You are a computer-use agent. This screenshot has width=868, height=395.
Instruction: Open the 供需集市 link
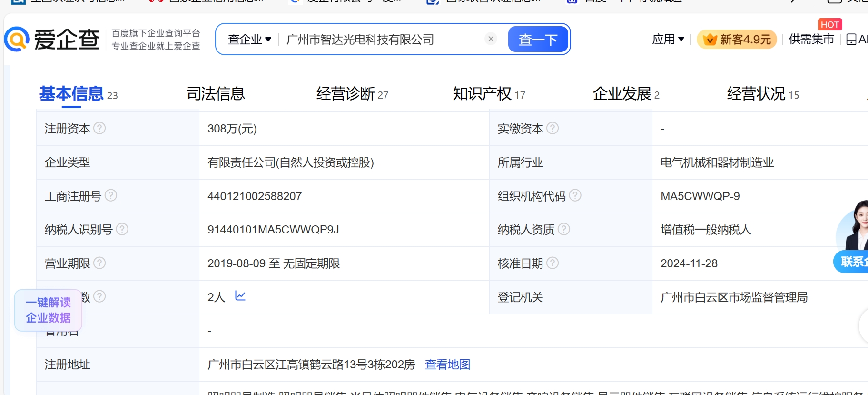pyautogui.click(x=811, y=39)
